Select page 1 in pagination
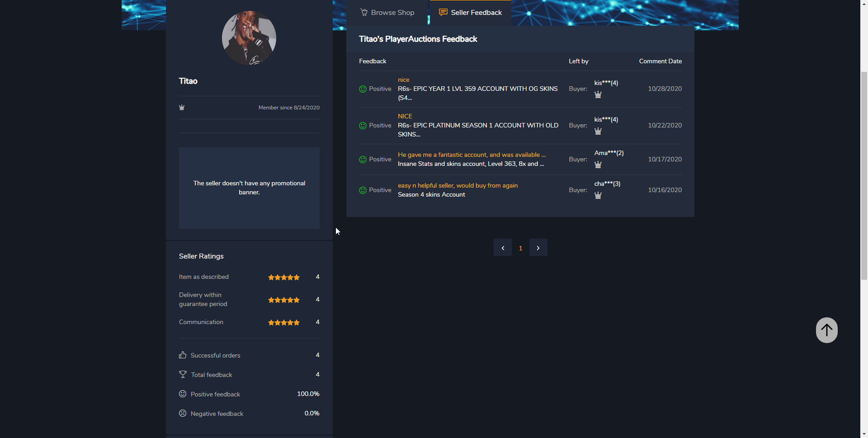 coord(520,248)
